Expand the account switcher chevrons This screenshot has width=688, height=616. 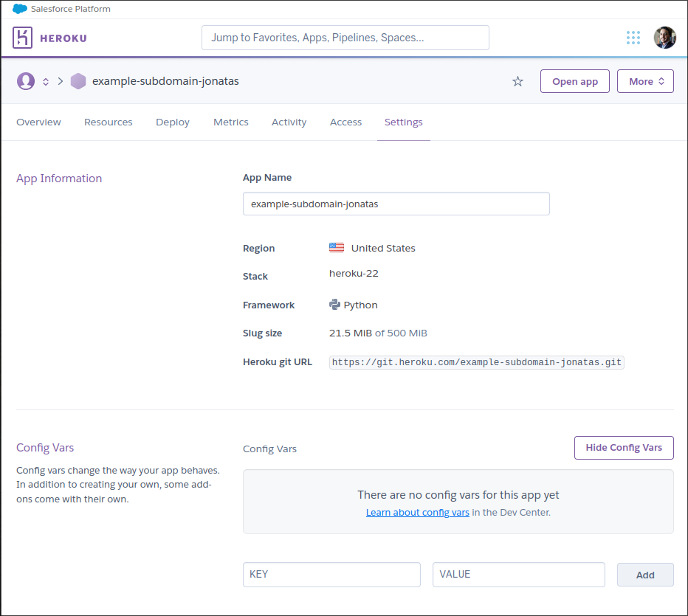46,82
